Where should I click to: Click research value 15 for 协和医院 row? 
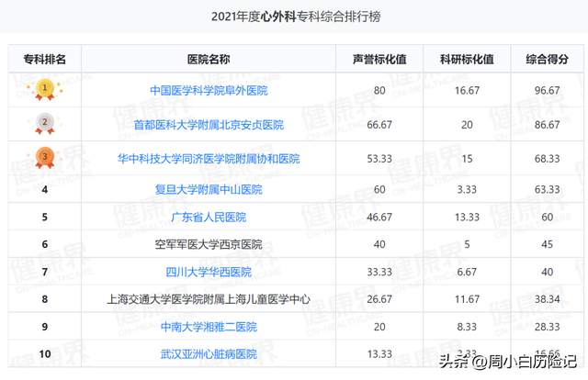pyautogui.click(x=467, y=159)
